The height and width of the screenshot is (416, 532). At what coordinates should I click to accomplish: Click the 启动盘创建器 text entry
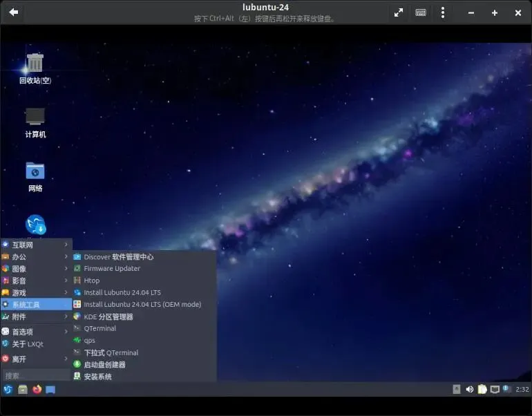pyautogui.click(x=104, y=365)
